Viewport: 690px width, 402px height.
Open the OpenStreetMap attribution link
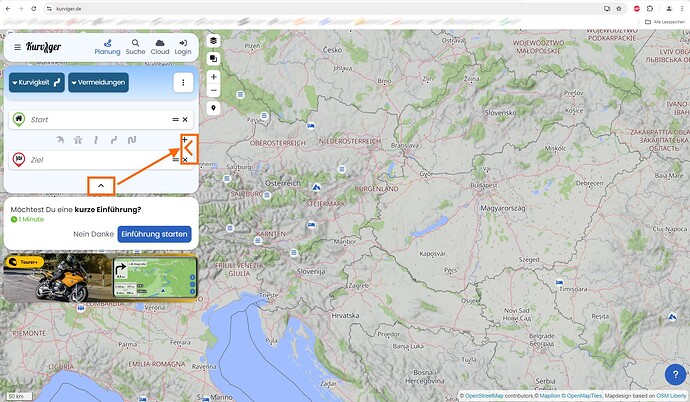coord(484,396)
